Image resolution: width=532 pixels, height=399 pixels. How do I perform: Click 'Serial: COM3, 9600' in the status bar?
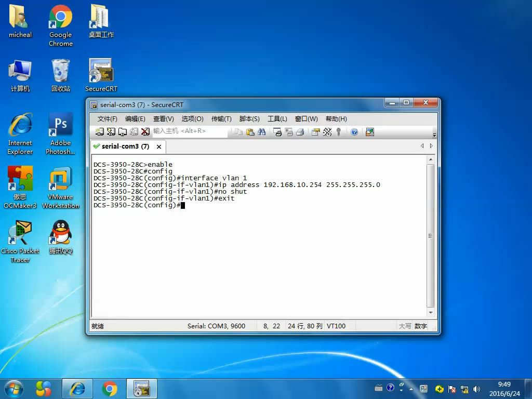click(x=216, y=326)
